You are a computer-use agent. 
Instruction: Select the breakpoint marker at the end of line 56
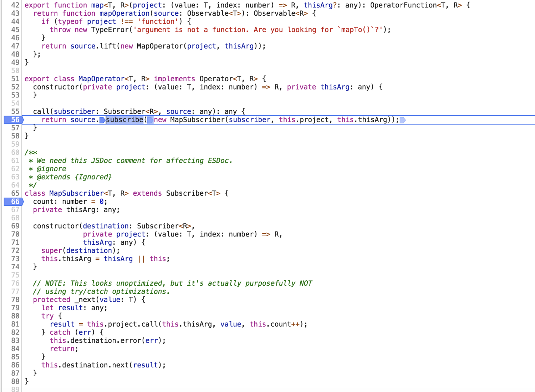(x=403, y=120)
